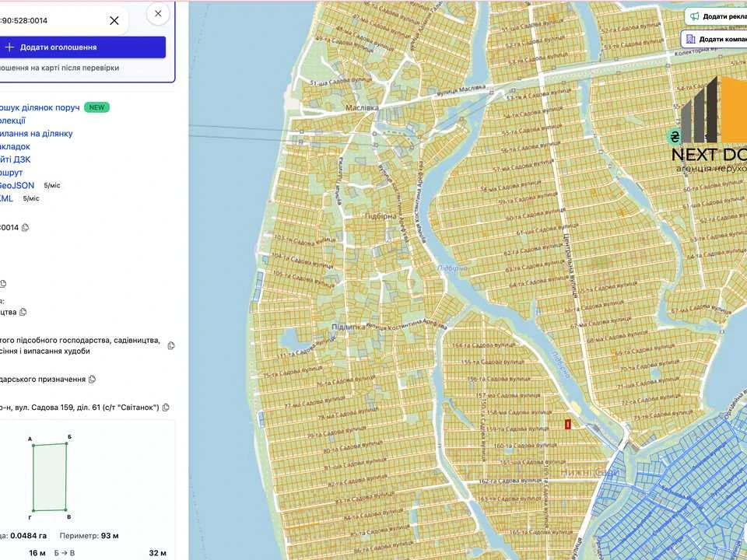Click the 'Б → В' side label
Viewport: 747px width, 560px height.
pos(65,553)
